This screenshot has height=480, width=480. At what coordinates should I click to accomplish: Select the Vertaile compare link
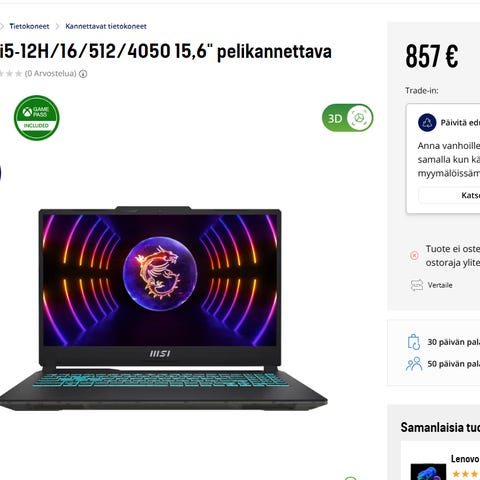[x=440, y=285]
